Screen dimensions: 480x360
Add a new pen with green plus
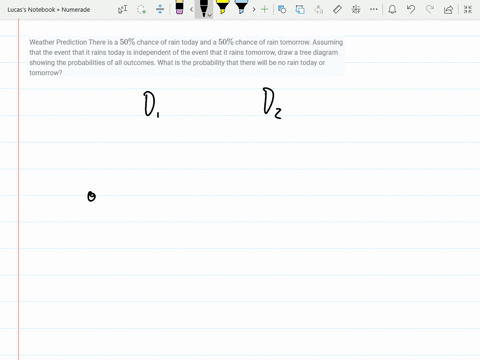coord(264,9)
